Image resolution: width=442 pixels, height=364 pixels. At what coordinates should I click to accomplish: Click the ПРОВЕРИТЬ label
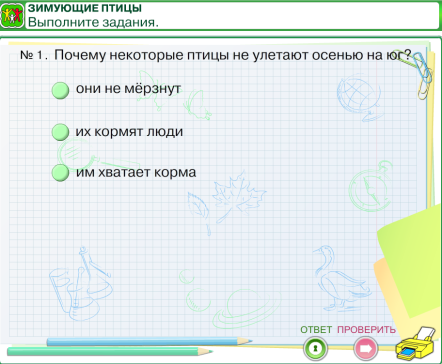coord(366,330)
